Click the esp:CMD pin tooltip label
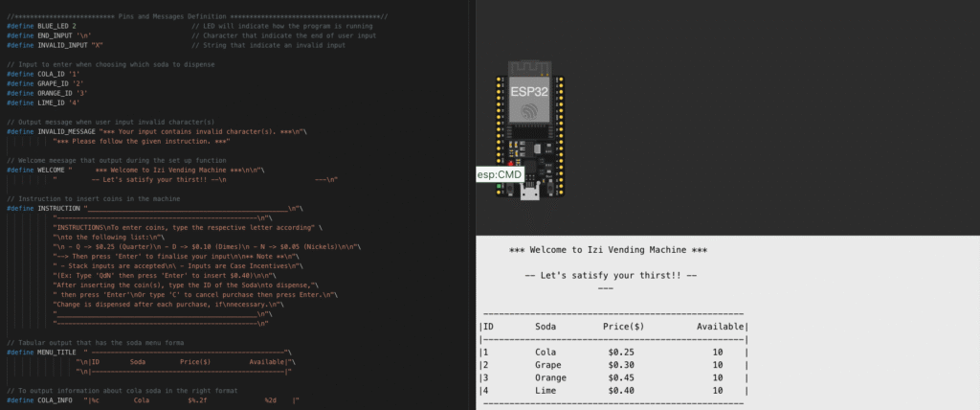 499,175
